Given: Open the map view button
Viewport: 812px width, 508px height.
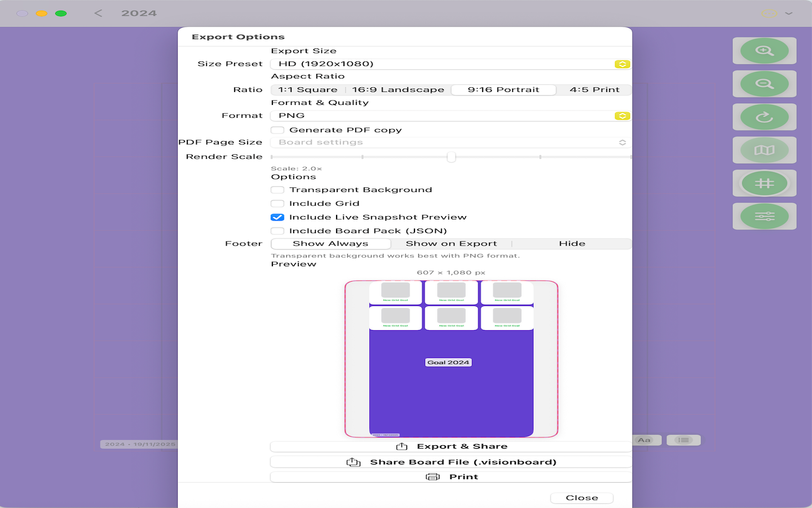Looking at the screenshot, I should tap(764, 150).
